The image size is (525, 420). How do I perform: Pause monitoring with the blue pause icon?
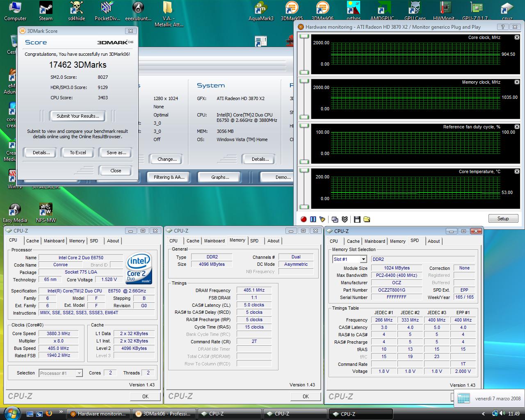(313, 219)
